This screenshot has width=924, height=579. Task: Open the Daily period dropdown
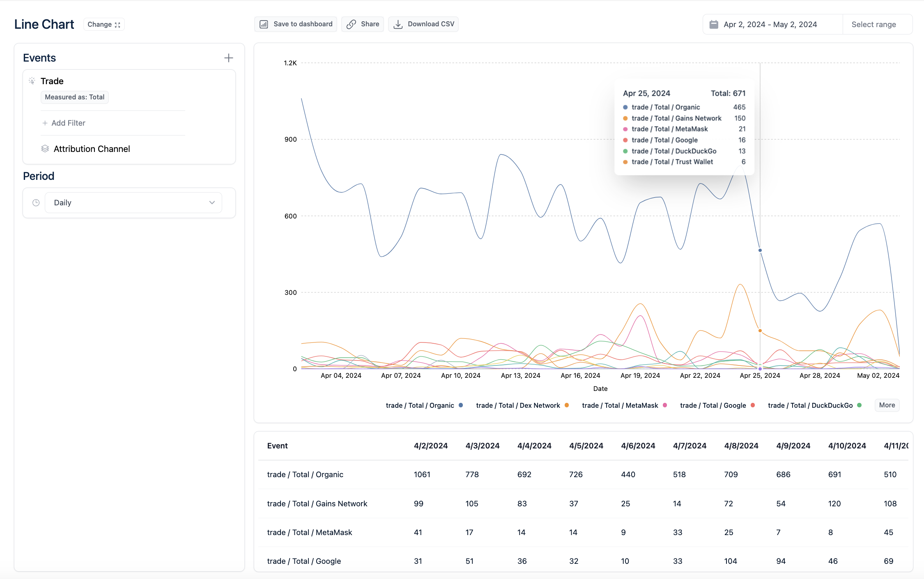(133, 202)
